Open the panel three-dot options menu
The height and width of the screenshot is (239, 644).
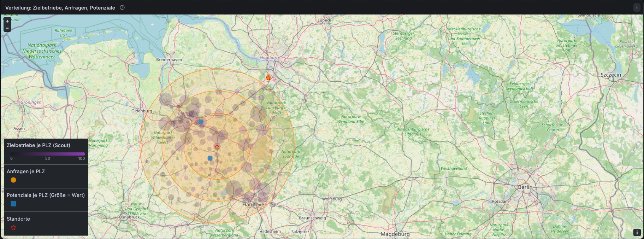pyautogui.click(x=637, y=7)
